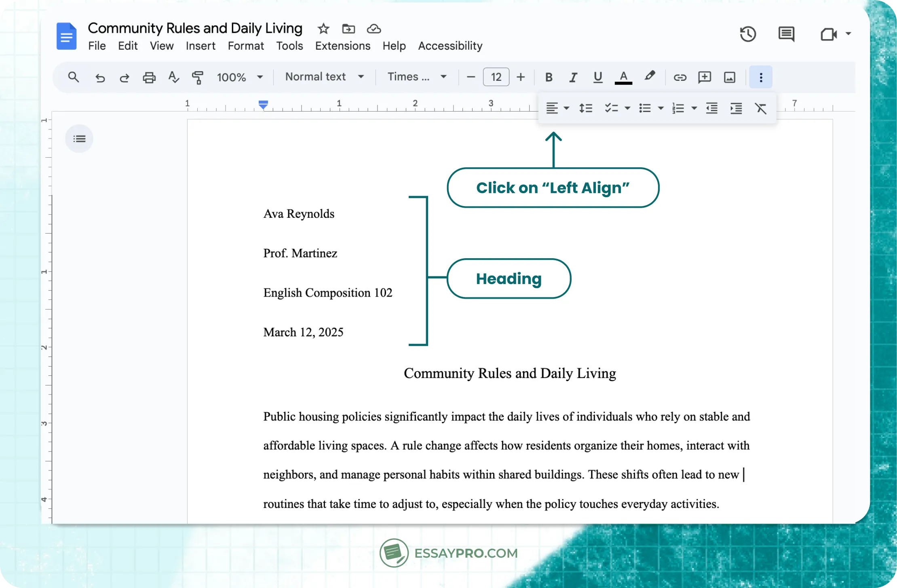The height and width of the screenshot is (588, 897).
Task: Click the Undo icon
Action: (x=100, y=77)
